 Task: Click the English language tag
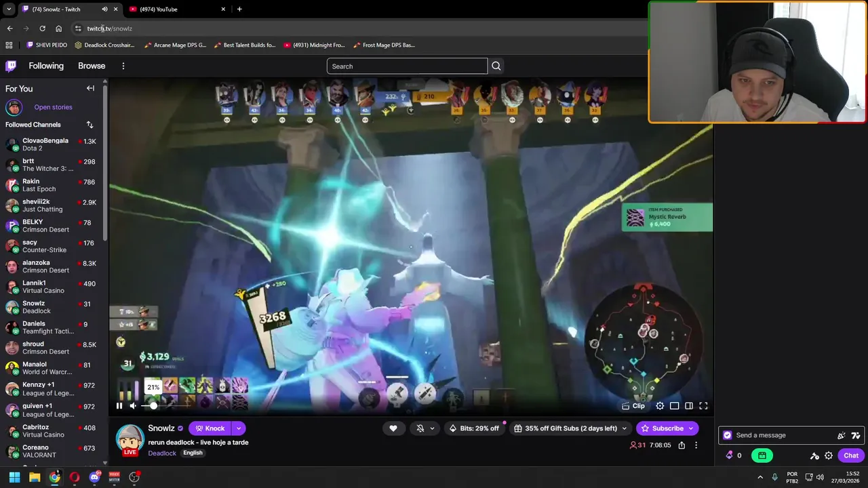point(193,453)
